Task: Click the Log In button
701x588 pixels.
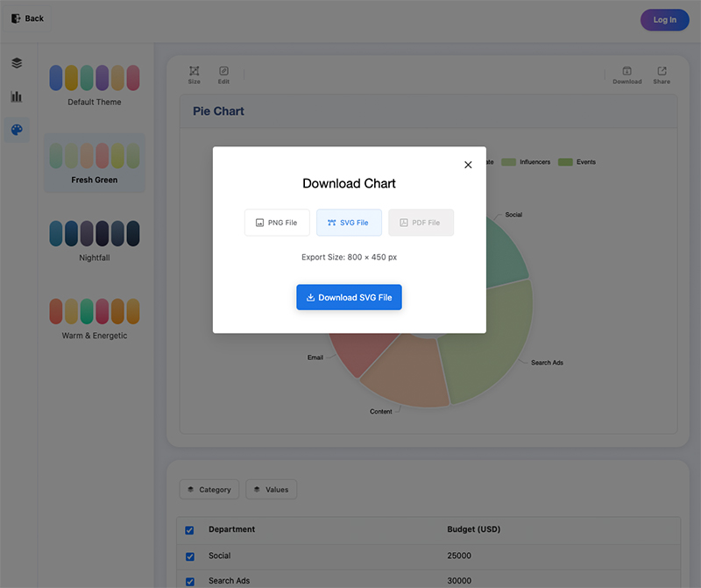Action: tap(664, 19)
